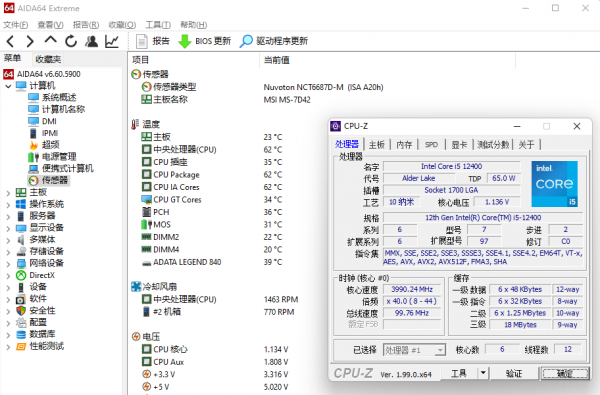Expand the 操作系统 tree node
Image resolution: width=600 pixels, height=395 pixels.
point(8,205)
